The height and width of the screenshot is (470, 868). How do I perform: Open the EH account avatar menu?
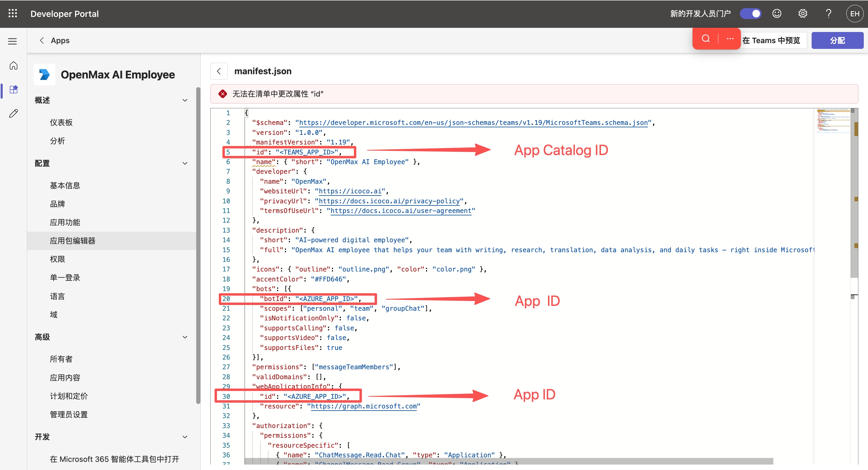(x=854, y=14)
